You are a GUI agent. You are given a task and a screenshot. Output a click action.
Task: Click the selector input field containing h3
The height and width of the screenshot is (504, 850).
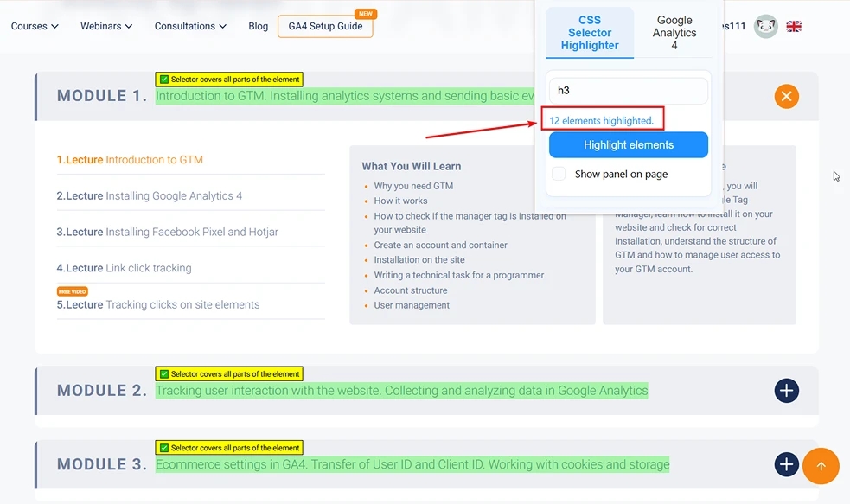point(629,91)
